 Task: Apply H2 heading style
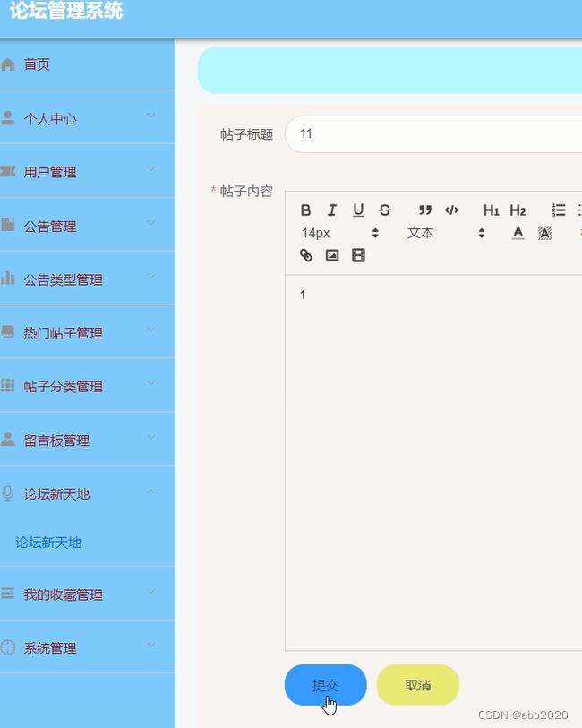pos(518,210)
